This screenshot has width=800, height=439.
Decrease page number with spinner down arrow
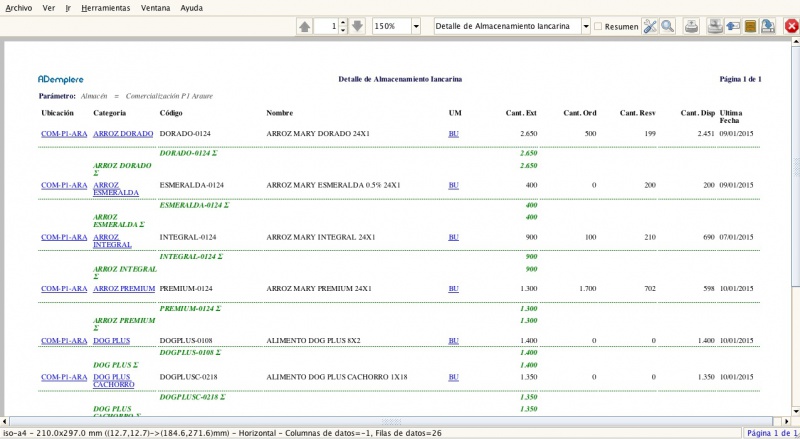(x=343, y=30)
